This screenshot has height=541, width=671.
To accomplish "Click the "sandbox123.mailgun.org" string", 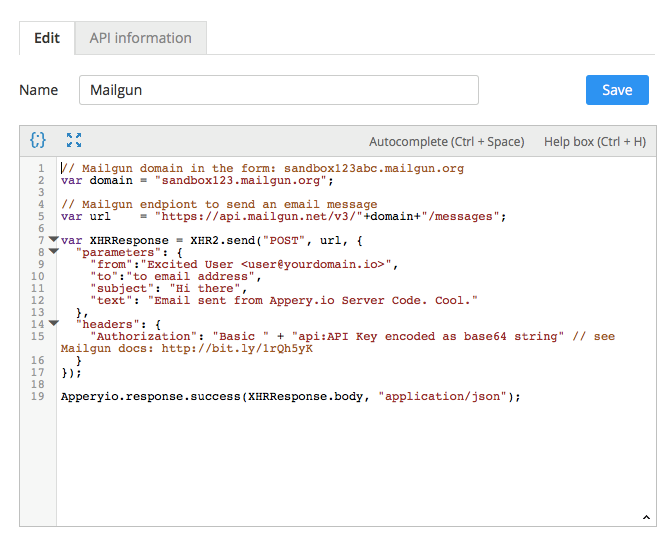I will click(241, 180).
